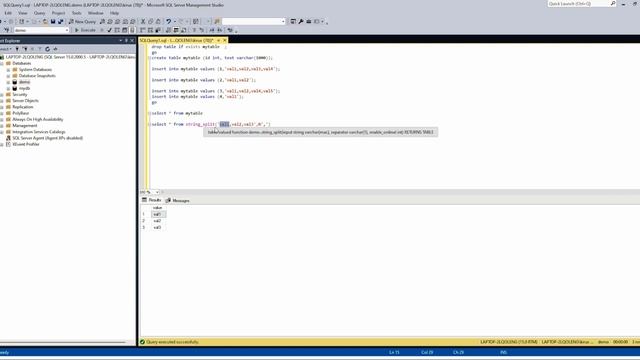640x360 pixels.
Task: Switch to the Messages tab
Action: pyautogui.click(x=178, y=200)
